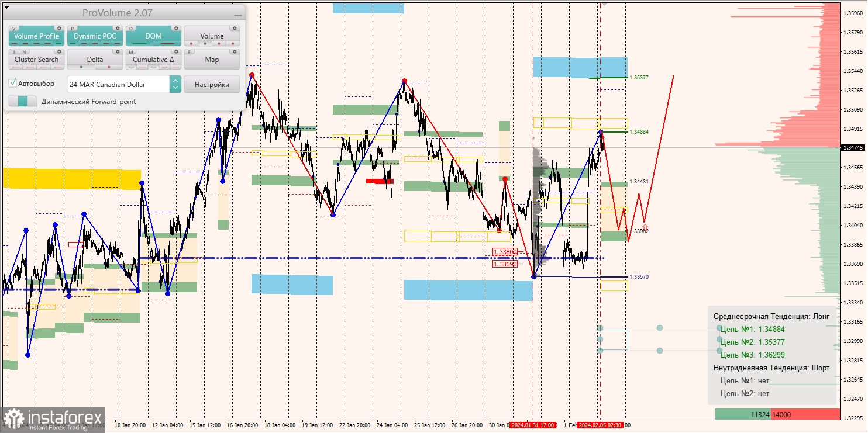Viewport: 868px width, 433px height.
Task: Enable the Map indicator
Action: pos(212,59)
